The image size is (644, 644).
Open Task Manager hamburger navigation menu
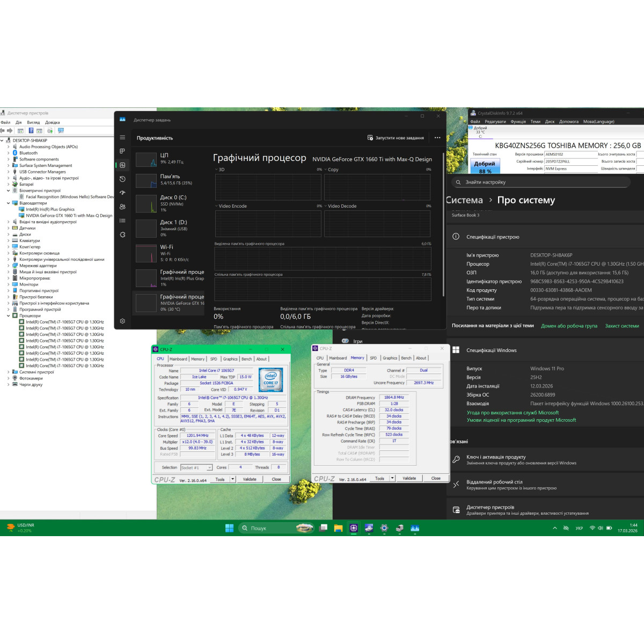[122, 137]
